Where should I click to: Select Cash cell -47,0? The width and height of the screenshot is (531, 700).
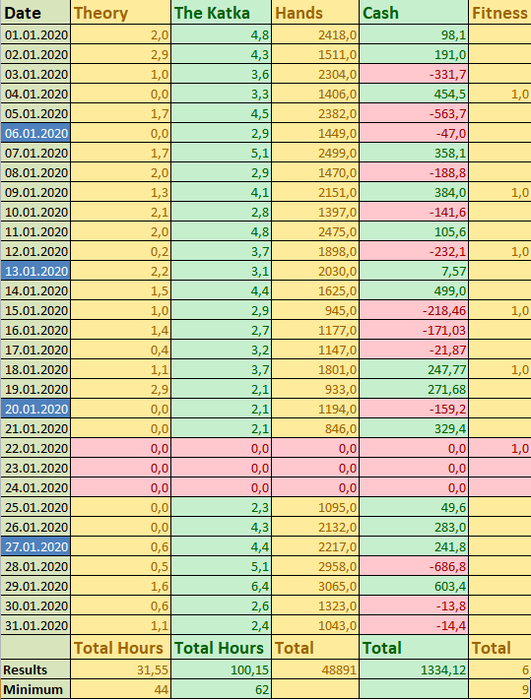pos(414,133)
